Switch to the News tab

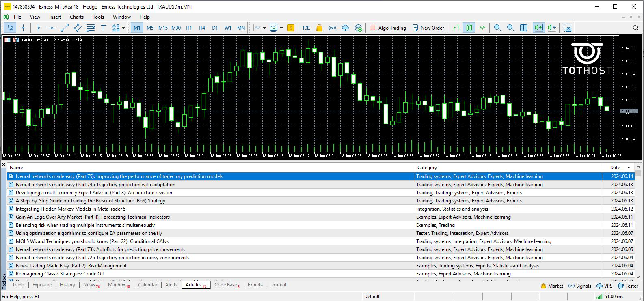[91, 285]
